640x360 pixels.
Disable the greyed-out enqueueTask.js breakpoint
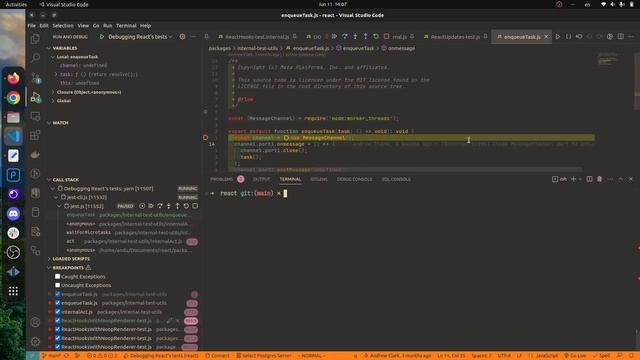[58, 294]
